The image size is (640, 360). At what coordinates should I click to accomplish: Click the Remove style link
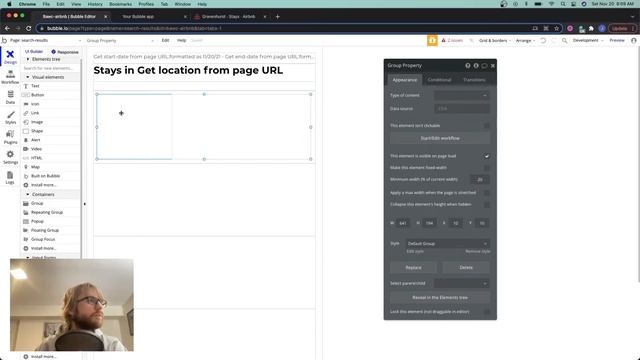[x=478, y=251]
